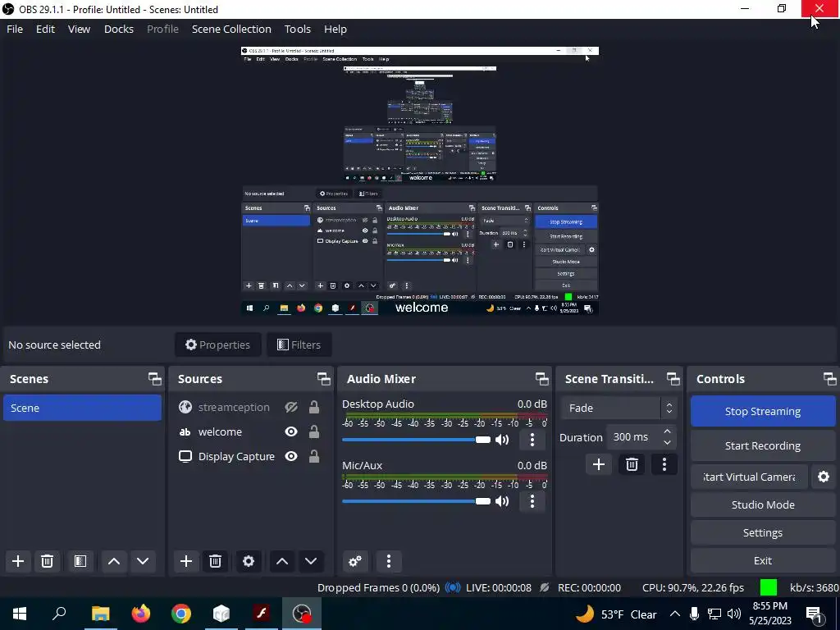Open source properties gear in Sources panel
The height and width of the screenshot is (630, 840).
click(x=249, y=561)
